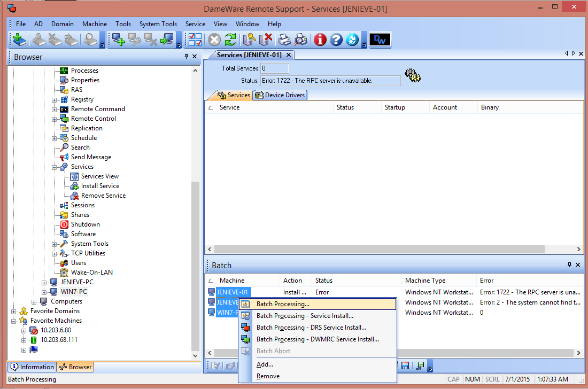Open Help via the blue question mark icon
The image size is (588, 389).
coord(336,40)
